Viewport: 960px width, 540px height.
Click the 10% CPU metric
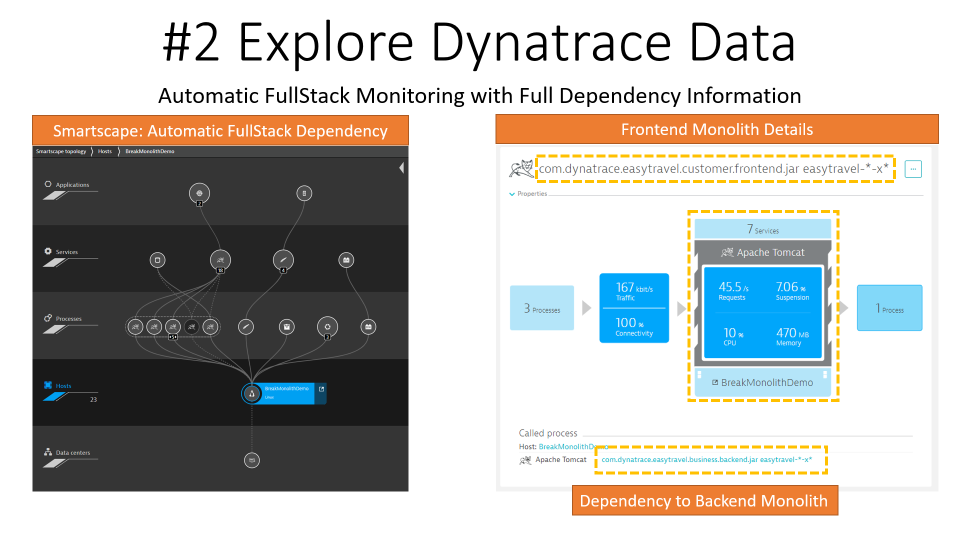coord(732,336)
